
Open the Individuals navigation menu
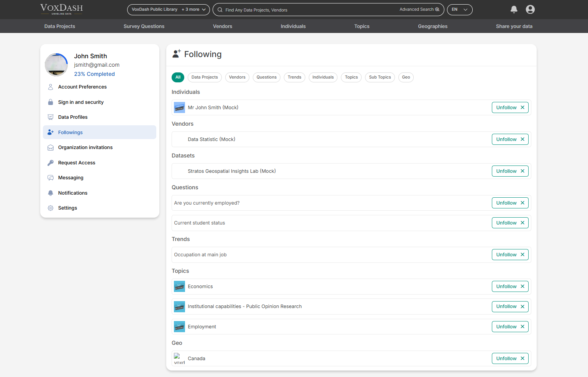[x=293, y=26]
